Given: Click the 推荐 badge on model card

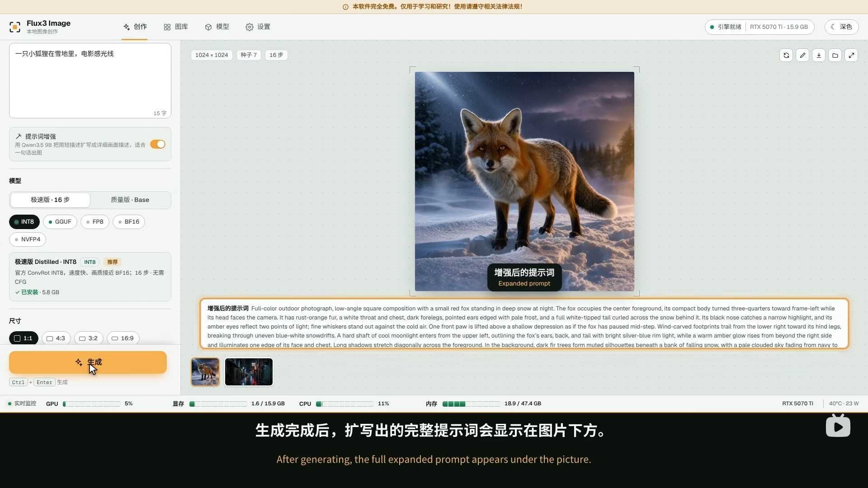Looking at the screenshot, I should pos(113,262).
